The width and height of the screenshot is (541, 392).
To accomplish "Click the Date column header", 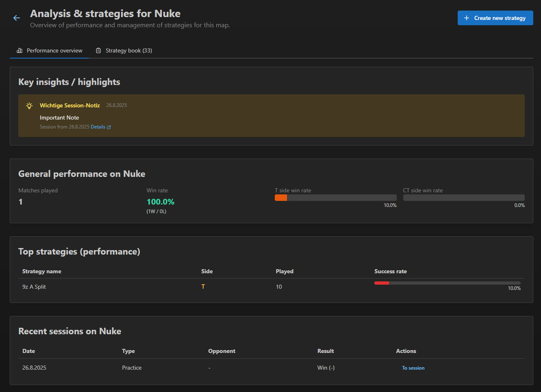I will click(28, 351).
